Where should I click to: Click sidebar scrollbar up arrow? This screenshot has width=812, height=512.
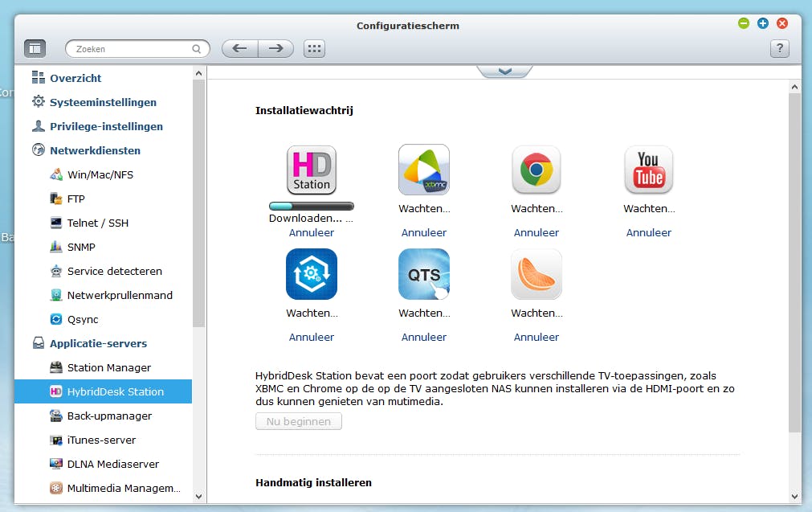click(x=199, y=74)
